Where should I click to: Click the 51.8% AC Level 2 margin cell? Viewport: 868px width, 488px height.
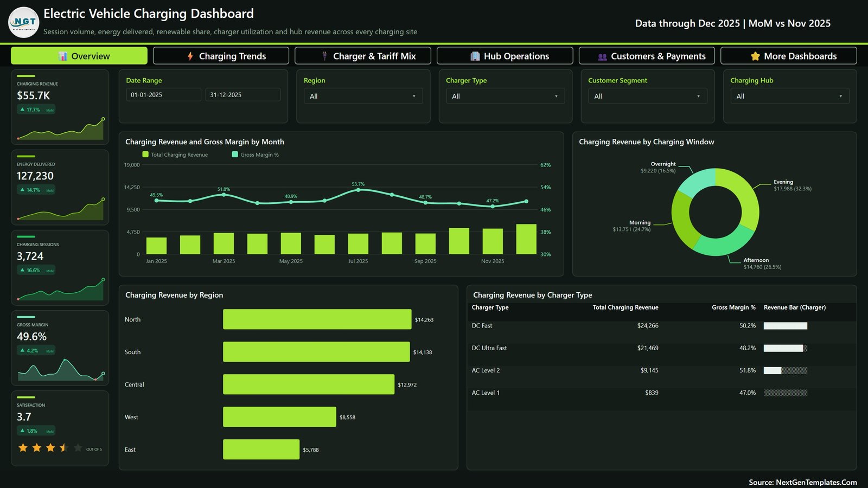747,370
